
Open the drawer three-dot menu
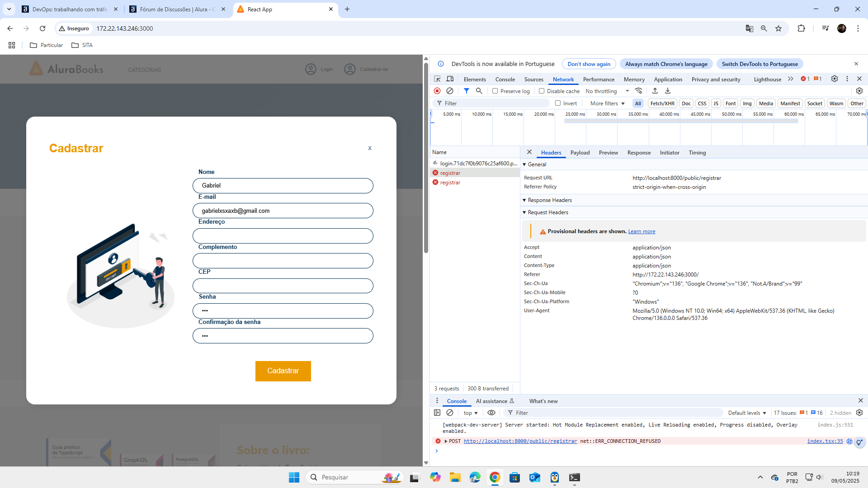(x=437, y=400)
